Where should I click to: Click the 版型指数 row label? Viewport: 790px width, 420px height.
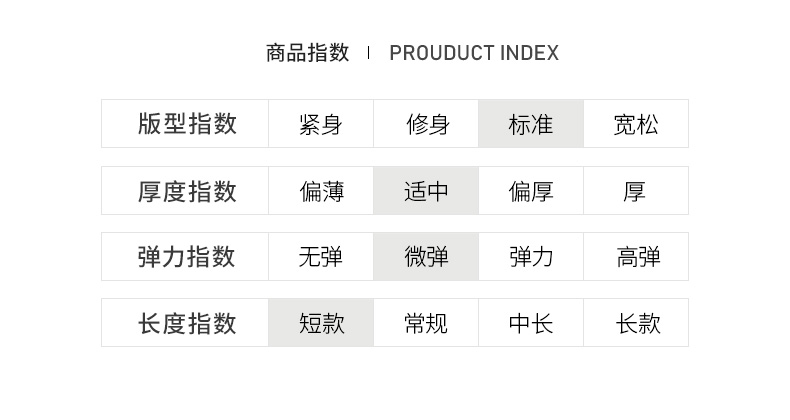[x=187, y=124]
